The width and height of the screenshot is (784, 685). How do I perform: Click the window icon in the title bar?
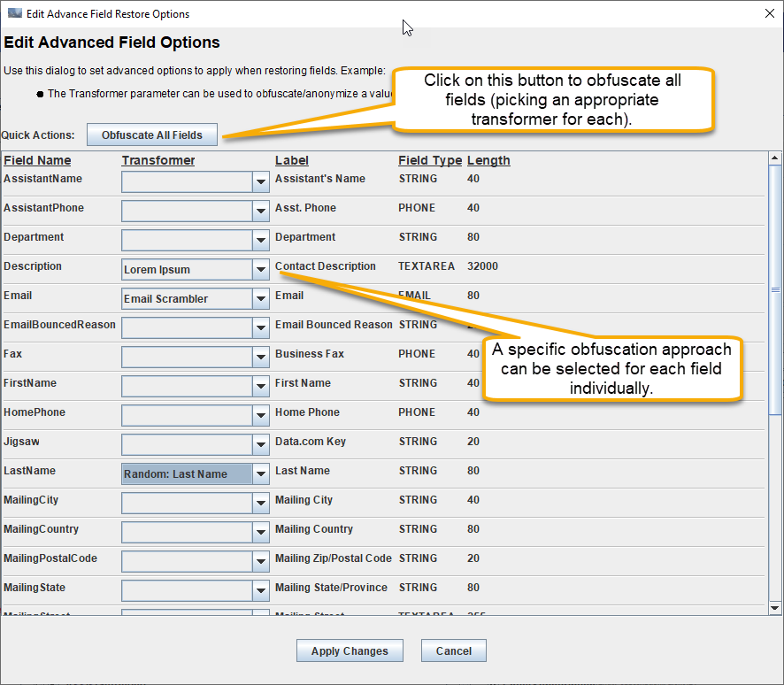pos(15,13)
